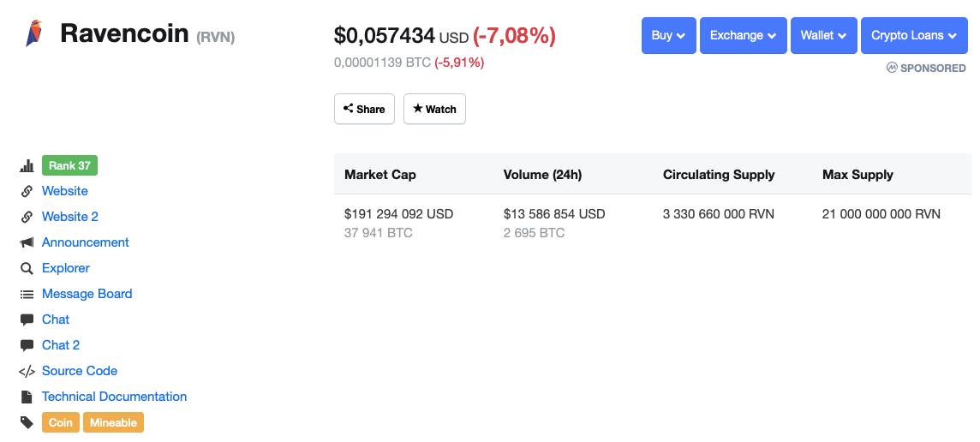This screenshot has width=980, height=442.
Task: Open the Technical Documentation link
Action: [x=114, y=397]
